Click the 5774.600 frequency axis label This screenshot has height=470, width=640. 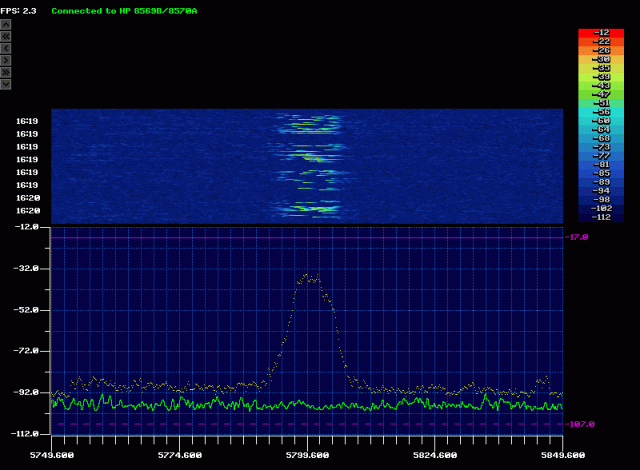180,455
